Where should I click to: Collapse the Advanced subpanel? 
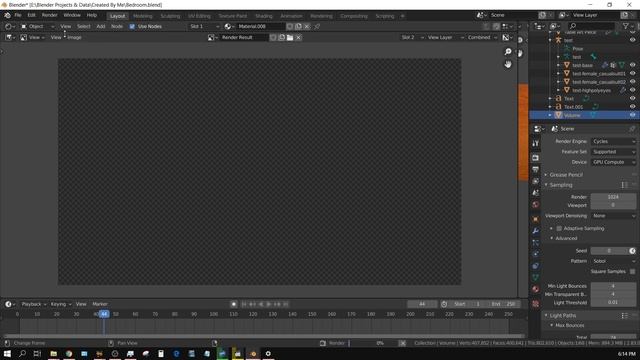pyautogui.click(x=566, y=238)
